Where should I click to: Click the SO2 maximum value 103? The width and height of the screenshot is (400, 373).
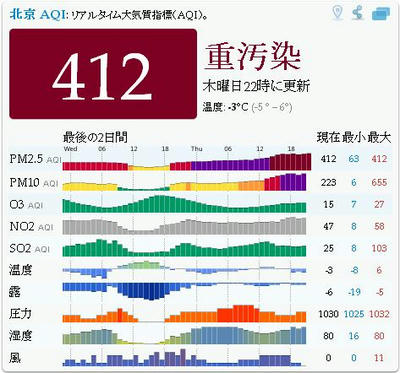point(379,248)
